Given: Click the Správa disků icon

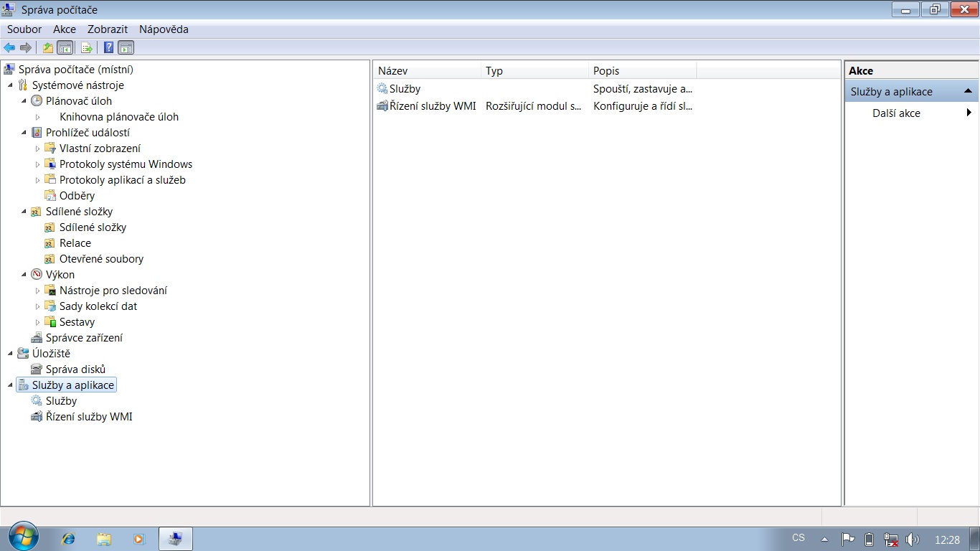Looking at the screenshot, I should (37, 369).
